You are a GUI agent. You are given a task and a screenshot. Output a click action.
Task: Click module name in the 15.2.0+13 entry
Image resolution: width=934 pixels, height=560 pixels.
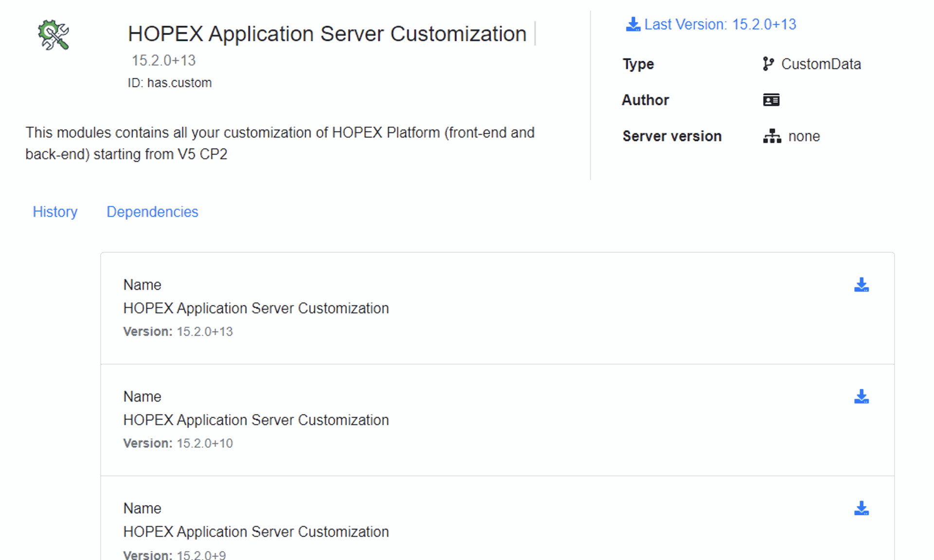point(256,308)
